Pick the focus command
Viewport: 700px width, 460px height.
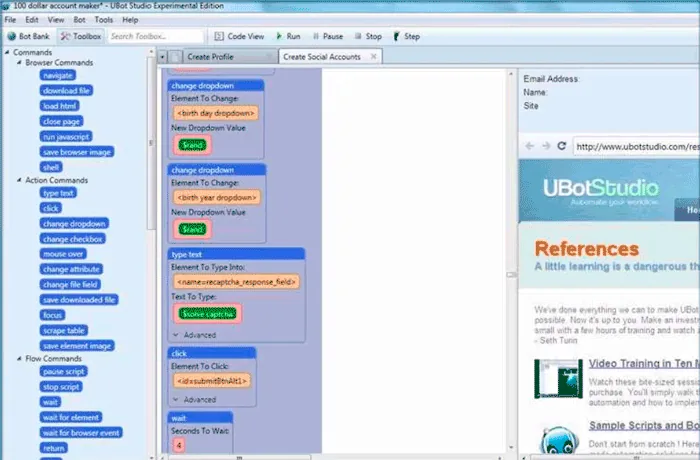coord(52,315)
